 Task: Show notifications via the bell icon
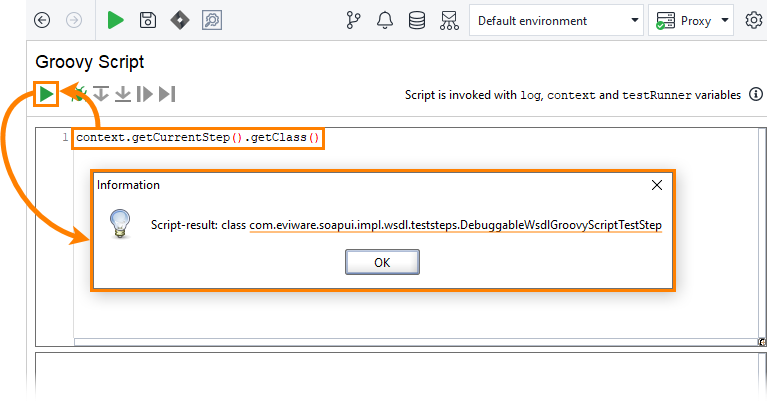385,21
